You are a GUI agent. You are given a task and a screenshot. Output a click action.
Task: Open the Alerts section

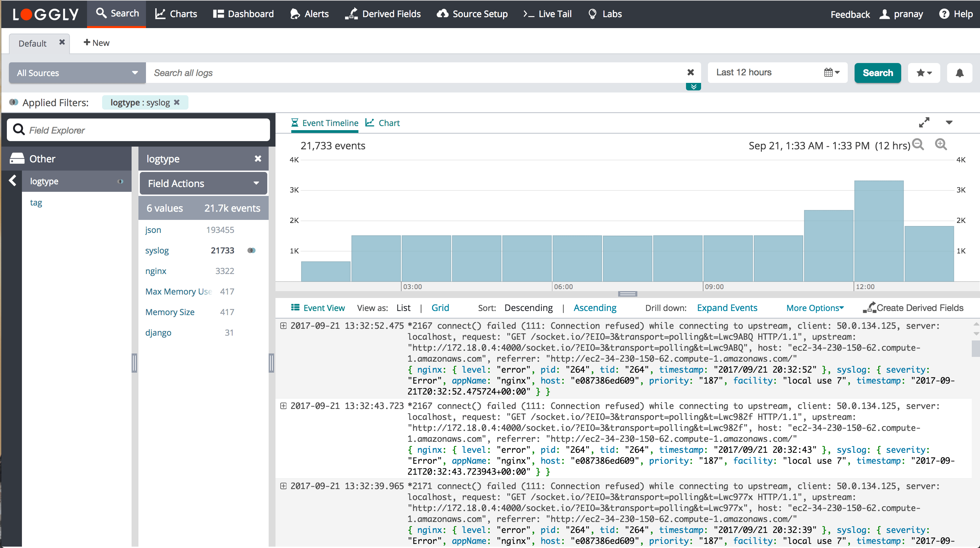[309, 14]
